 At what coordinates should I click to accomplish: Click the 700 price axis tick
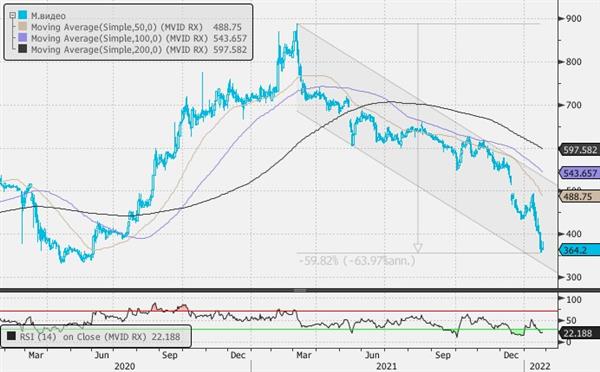pos(573,105)
